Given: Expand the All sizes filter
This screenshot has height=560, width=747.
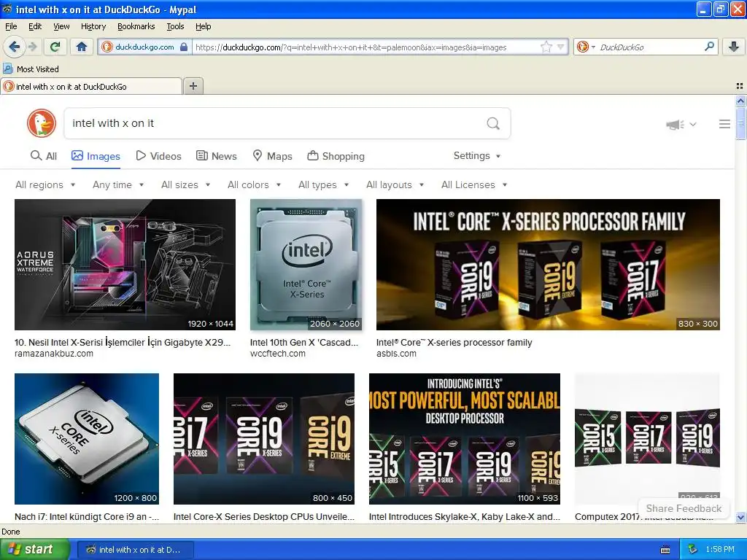Looking at the screenshot, I should tap(186, 184).
